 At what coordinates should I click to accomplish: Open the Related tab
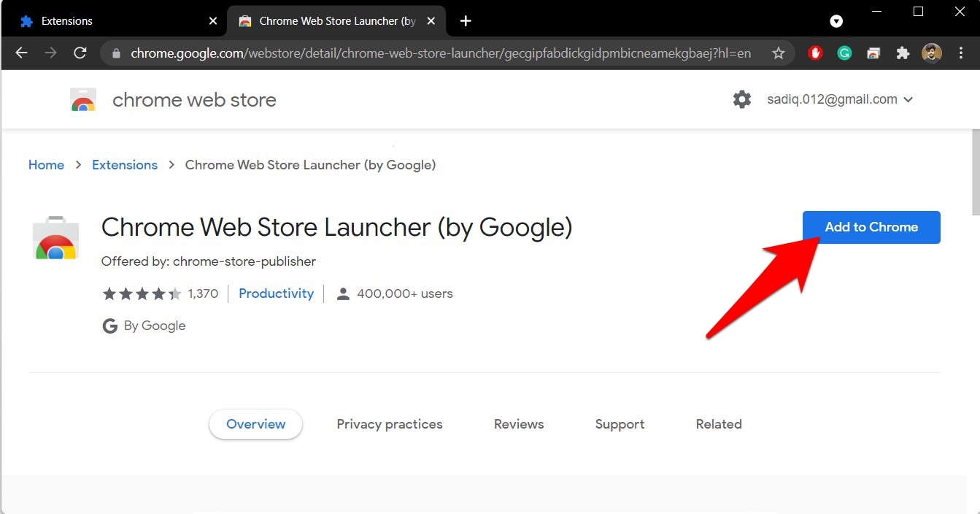pos(719,424)
